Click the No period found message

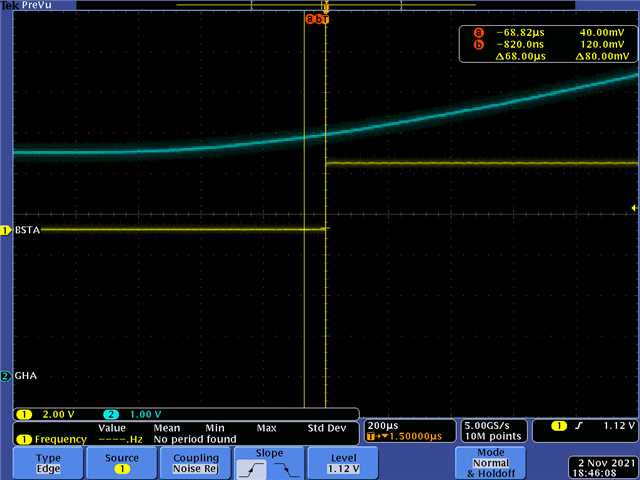pyautogui.click(x=195, y=440)
